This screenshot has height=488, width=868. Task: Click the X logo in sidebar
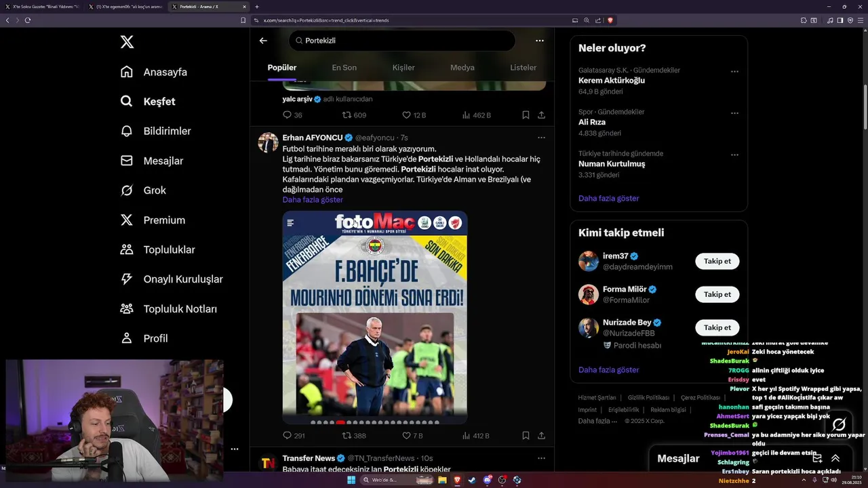coord(127,42)
